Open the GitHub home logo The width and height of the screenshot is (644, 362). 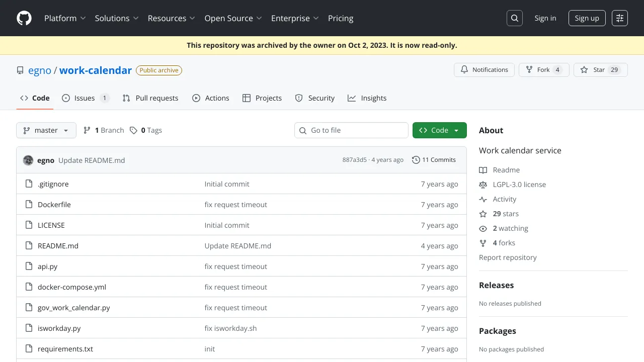24,18
